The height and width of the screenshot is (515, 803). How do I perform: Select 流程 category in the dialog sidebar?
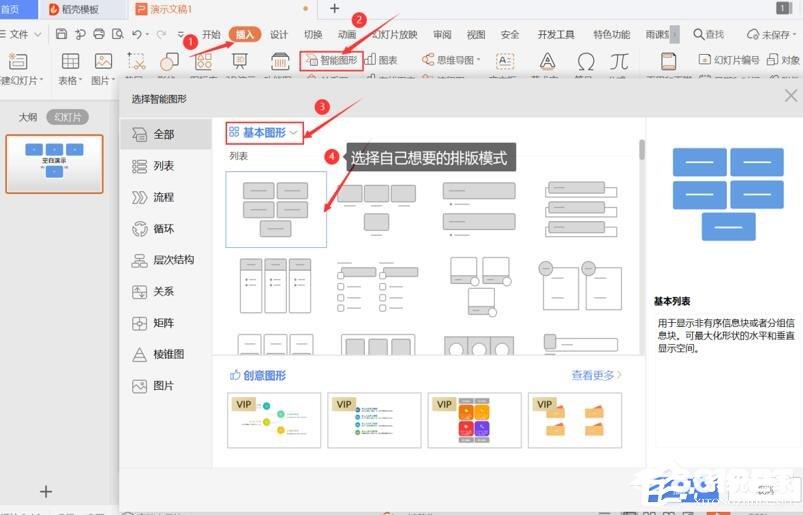click(x=165, y=197)
